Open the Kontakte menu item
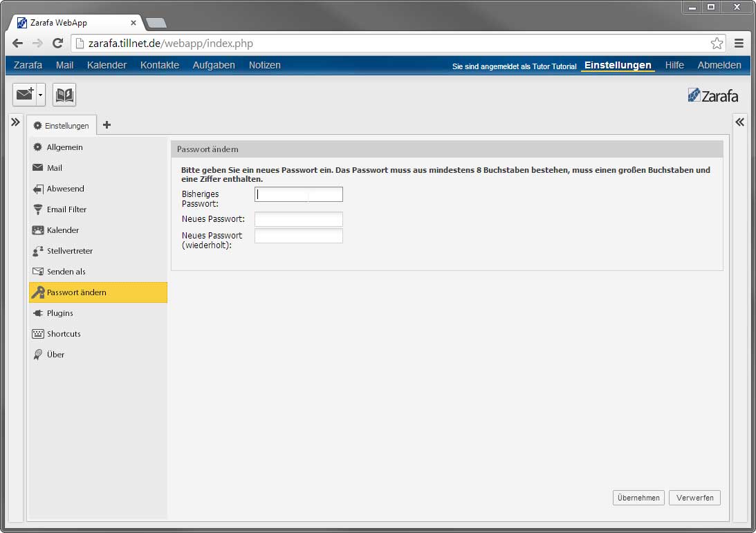 [159, 65]
